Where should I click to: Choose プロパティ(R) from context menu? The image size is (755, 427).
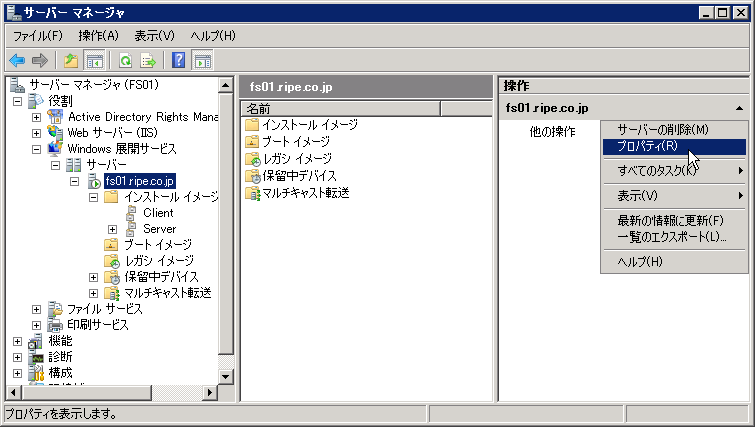(x=647, y=146)
